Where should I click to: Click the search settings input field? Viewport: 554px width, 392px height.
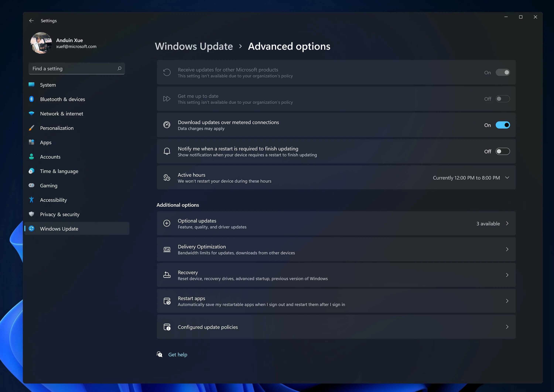(x=77, y=68)
